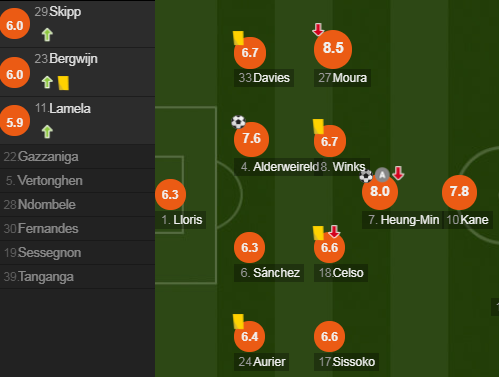This screenshot has width=499, height=377.
Task: Choose Sessegnon in the substitutes list
Action: click(x=77, y=253)
